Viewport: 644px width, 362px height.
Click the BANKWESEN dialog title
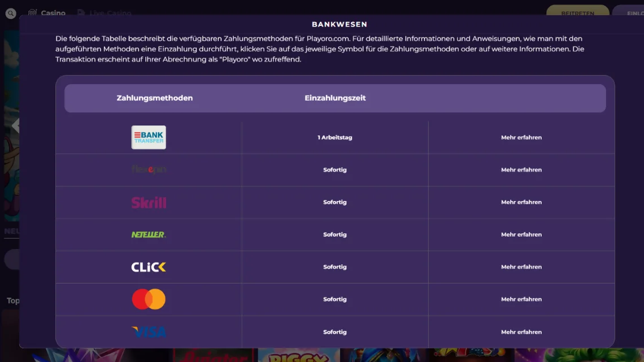(x=340, y=24)
